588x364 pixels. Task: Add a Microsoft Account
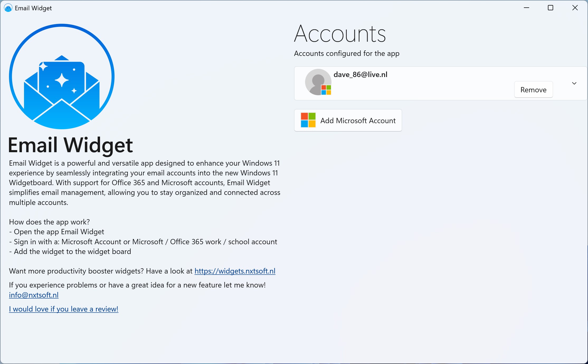348,120
